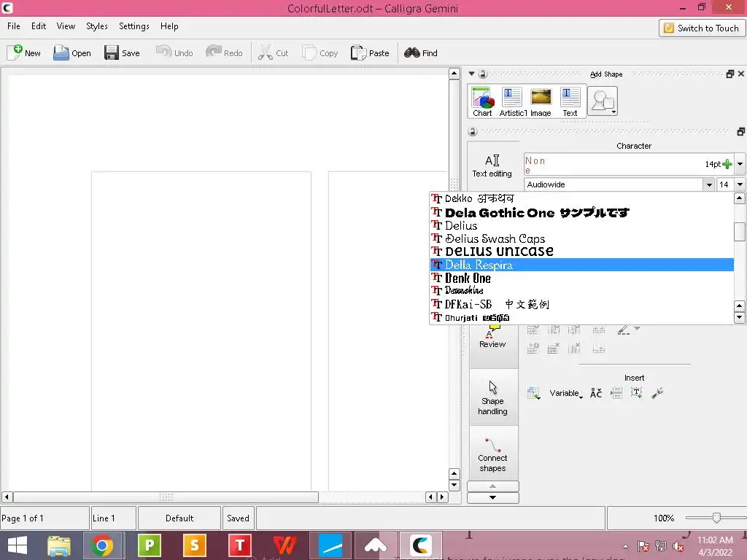Open the File menu
747x560 pixels.
(14, 26)
